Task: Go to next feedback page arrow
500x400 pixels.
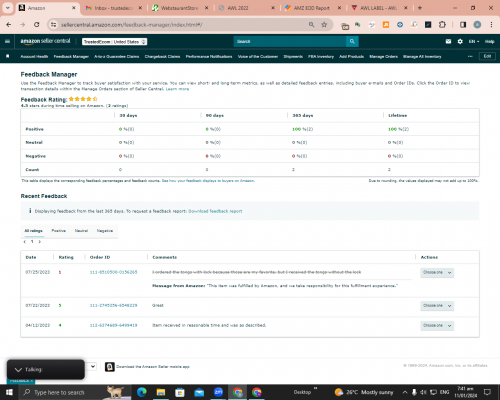Action: [40, 242]
